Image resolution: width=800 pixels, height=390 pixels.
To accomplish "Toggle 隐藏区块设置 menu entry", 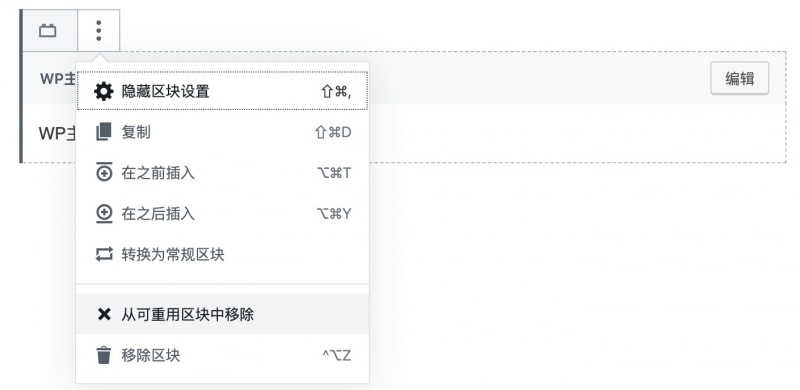I will click(x=222, y=91).
